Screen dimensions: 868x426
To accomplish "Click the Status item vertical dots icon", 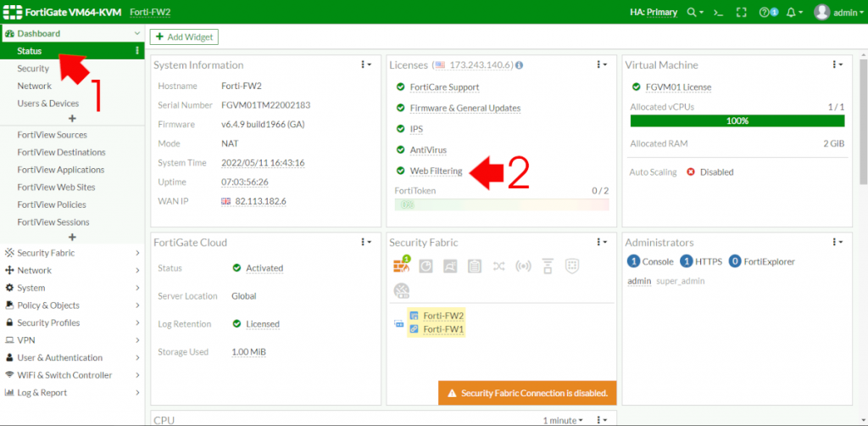I will coord(136,51).
